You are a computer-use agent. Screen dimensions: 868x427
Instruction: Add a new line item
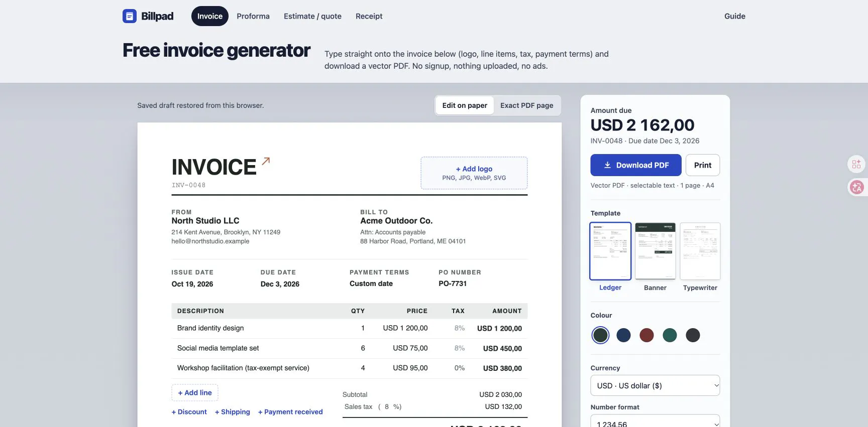[x=195, y=392]
